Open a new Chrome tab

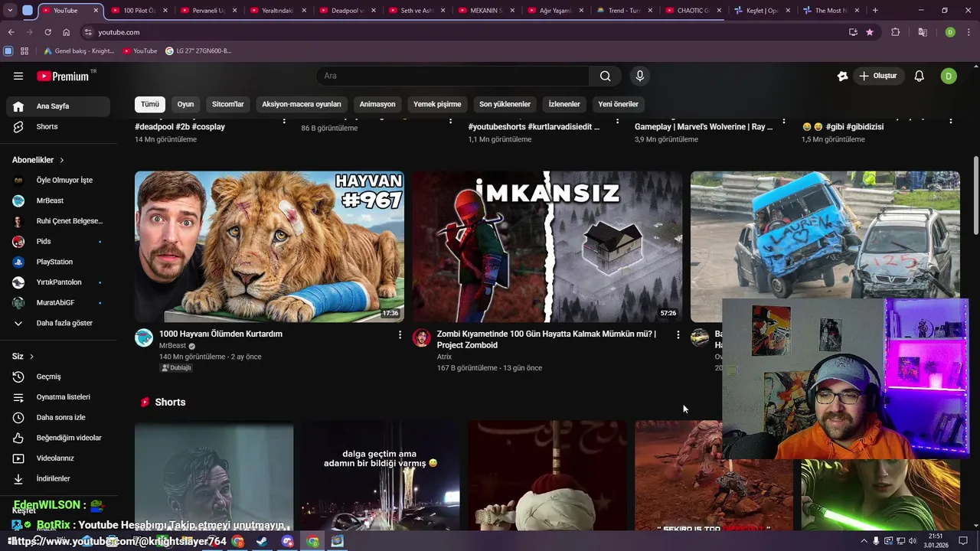pos(875,11)
